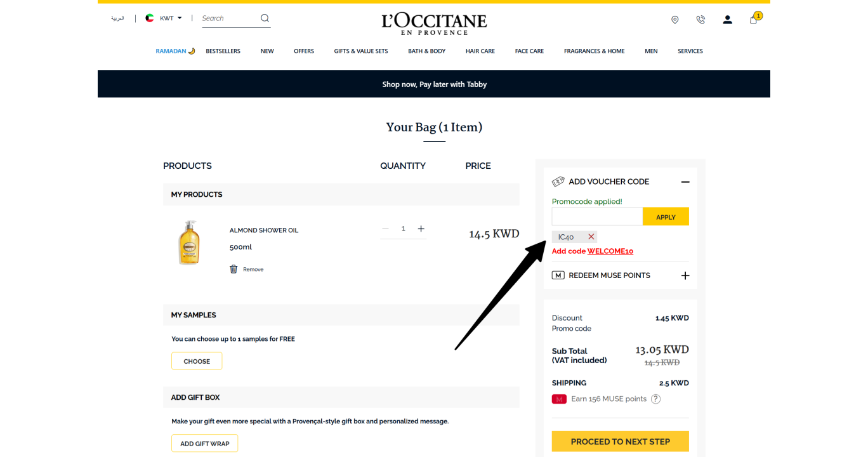Click the 500ml size text
868x457 pixels.
240,247
